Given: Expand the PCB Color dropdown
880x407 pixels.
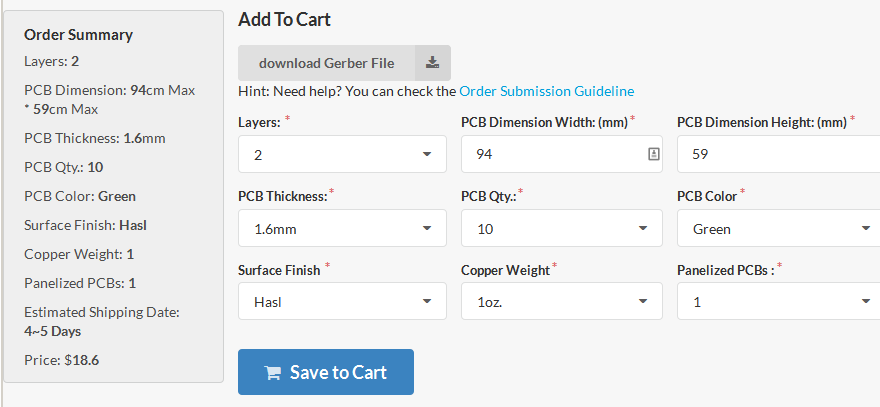Looking at the screenshot, I should [778, 228].
